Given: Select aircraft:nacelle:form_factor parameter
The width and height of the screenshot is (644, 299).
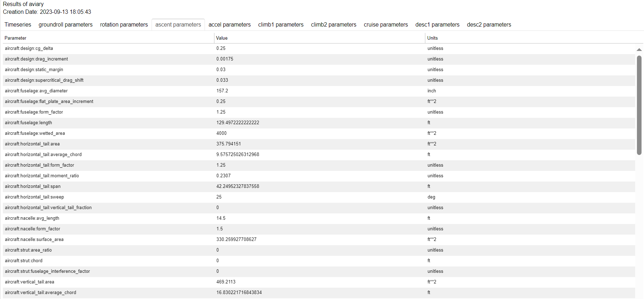Looking at the screenshot, I should click(33, 229).
